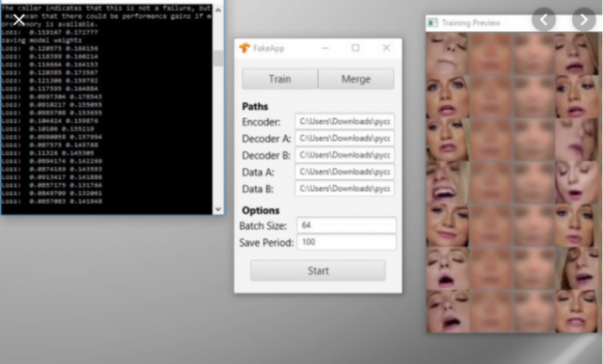
Task: Go to the previous image using the left arrow
Action: (x=544, y=20)
